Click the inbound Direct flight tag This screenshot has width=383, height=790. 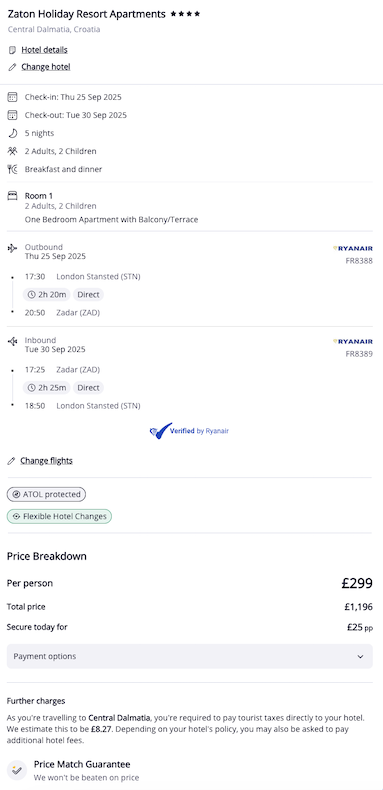(88, 387)
